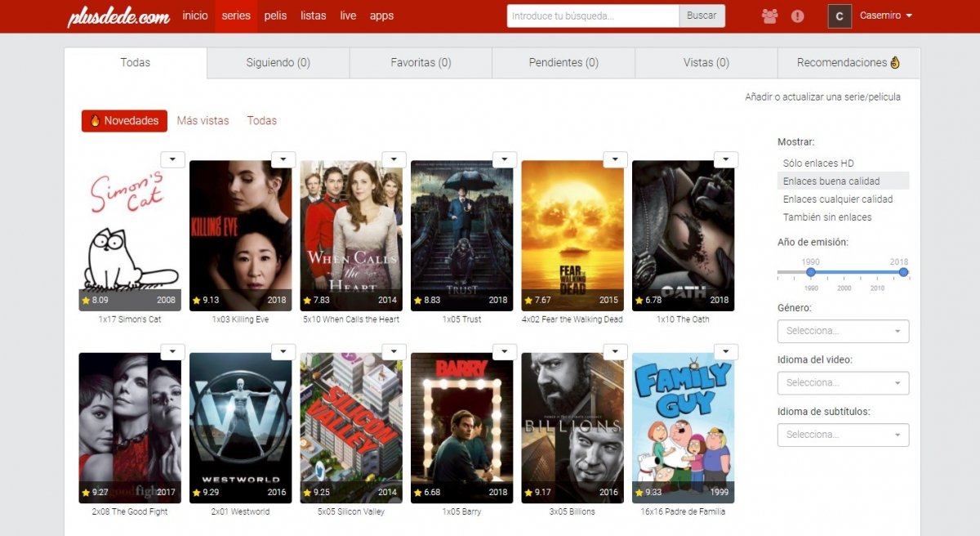Open the Casemiro avatar picture
This screenshot has height=536, width=980.
coord(840,16)
